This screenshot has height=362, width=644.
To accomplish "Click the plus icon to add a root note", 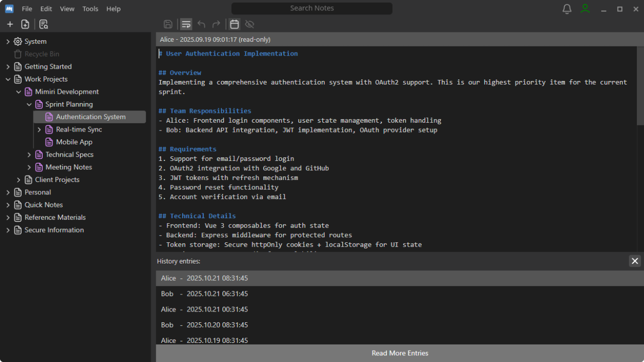I will point(10,24).
